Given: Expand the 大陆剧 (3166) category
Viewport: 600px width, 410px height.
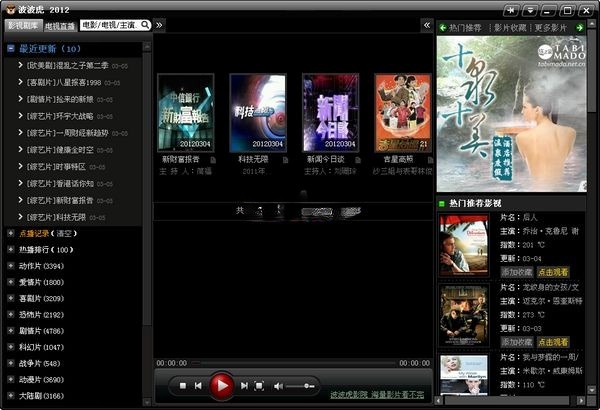Looking at the screenshot, I should [x=11, y=396].
